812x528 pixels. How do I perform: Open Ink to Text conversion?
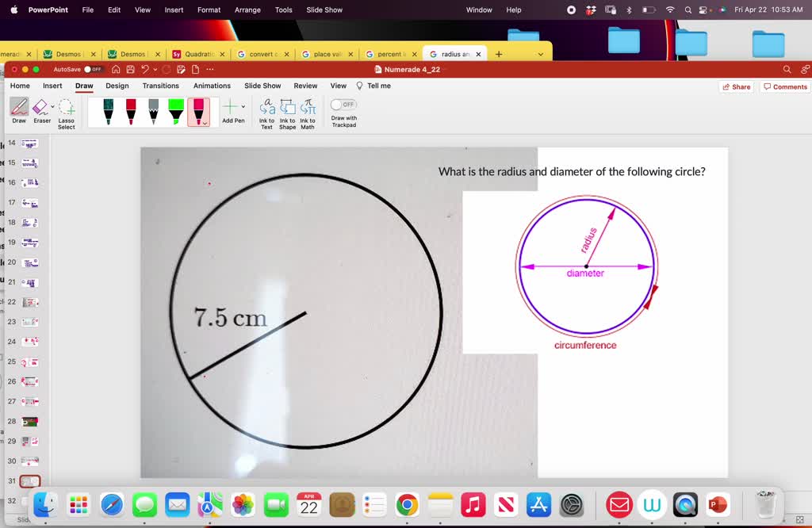[x=268, y=109]
